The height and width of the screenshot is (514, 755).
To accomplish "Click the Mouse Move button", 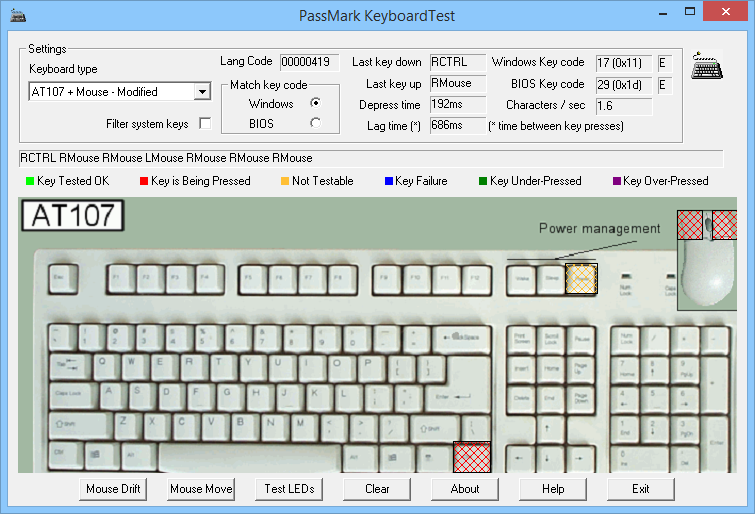I will [x=201, y=489].
